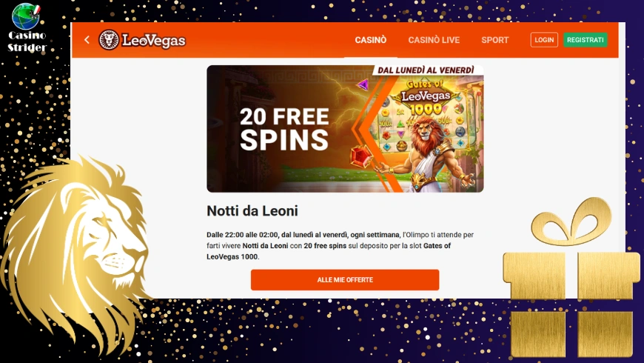Click the Gates of LeoVegas 1000 logo

[426, 98]
